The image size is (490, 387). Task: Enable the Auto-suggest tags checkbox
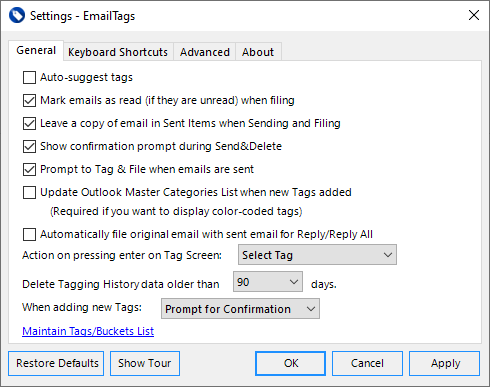click(x=29, y=77)
